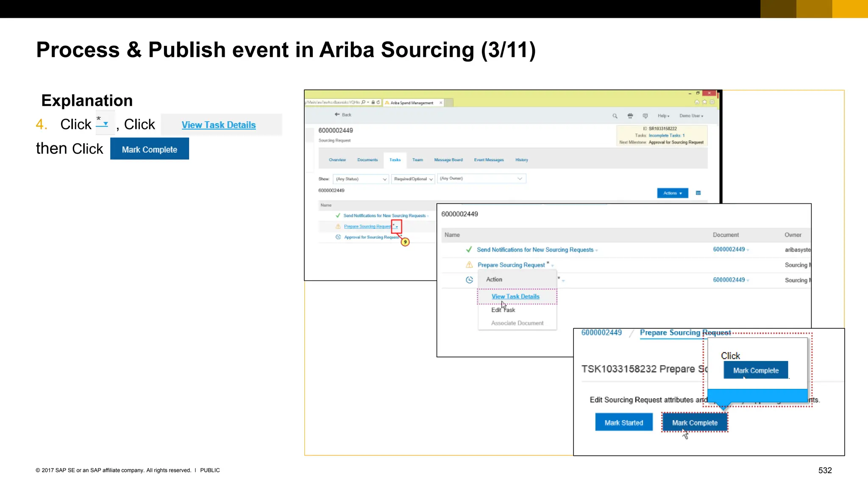
Task: Open arrow after Send Notifications in enlarged list
Action: pos(596,250)
